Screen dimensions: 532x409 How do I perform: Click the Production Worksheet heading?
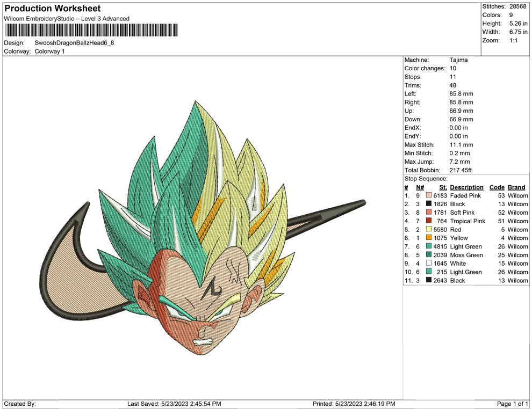(53, 9)
